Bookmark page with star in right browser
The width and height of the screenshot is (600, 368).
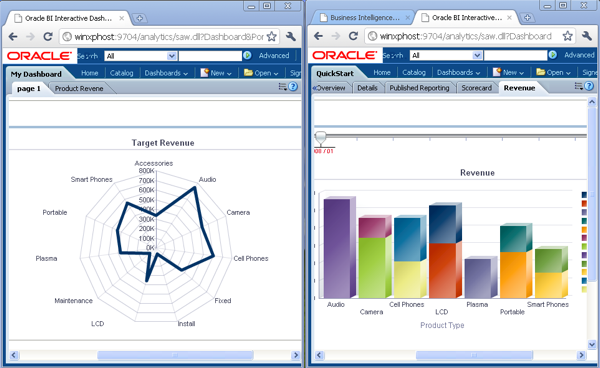click(567, 36)
